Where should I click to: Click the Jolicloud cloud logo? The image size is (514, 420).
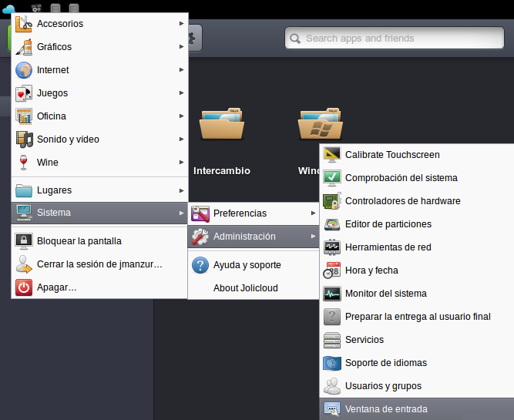(x=8, y=9)
